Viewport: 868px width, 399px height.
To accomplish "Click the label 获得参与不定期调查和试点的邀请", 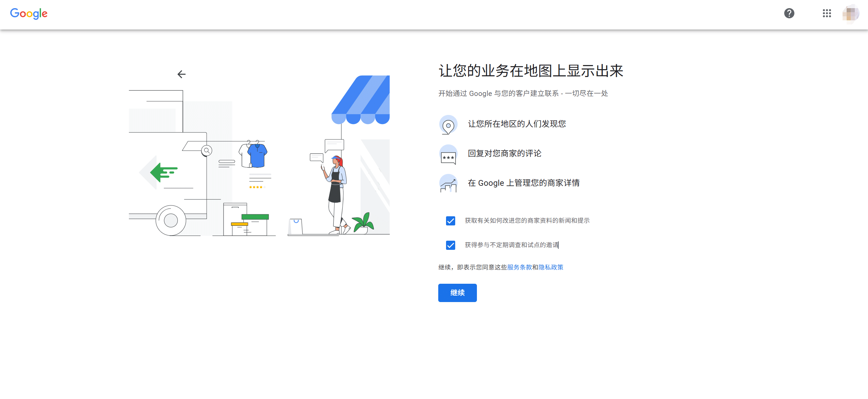I will click(512, 245).
